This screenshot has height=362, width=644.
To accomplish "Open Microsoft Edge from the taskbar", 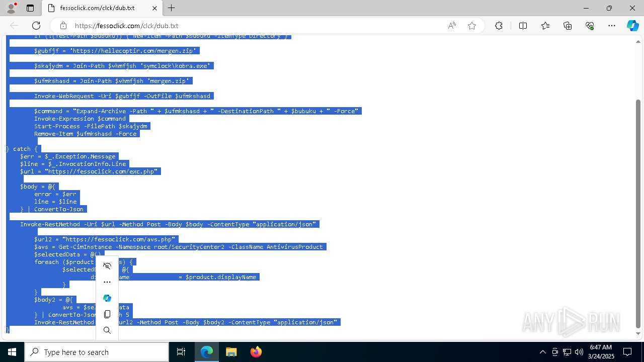I will (x=207, y=352).
